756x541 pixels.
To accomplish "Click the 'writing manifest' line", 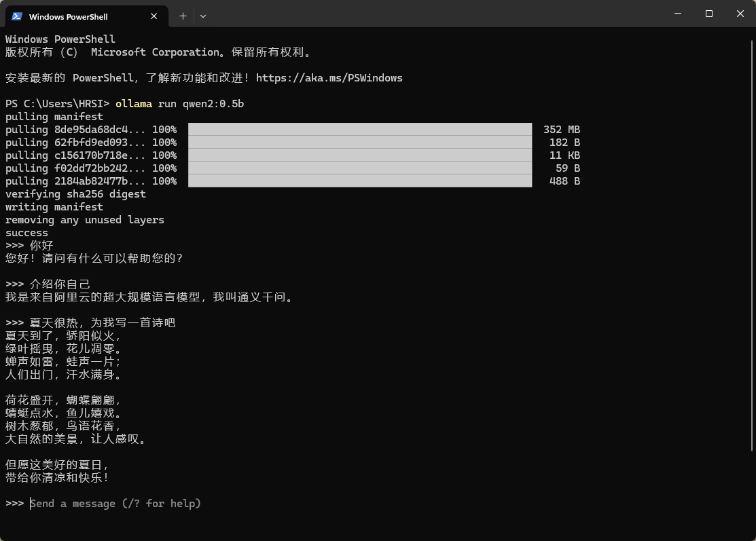I will pos(54,207).
